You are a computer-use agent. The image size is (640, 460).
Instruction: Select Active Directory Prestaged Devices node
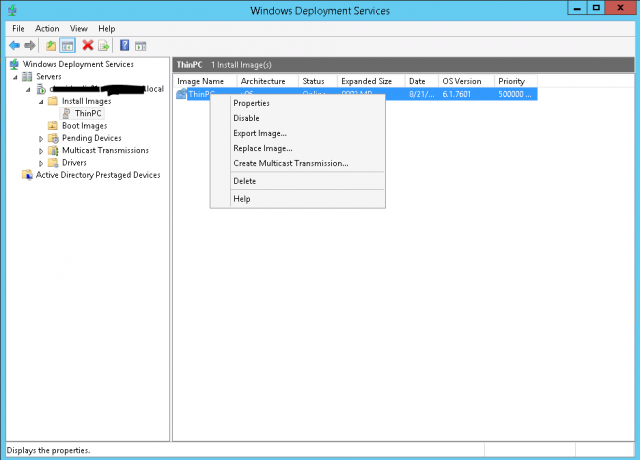[x=97, y=175]
